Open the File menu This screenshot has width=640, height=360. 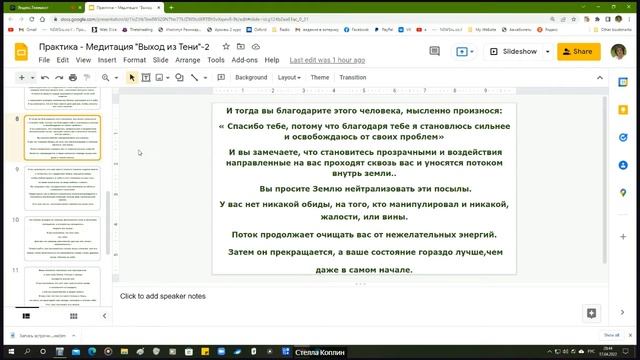pos(44,60)
